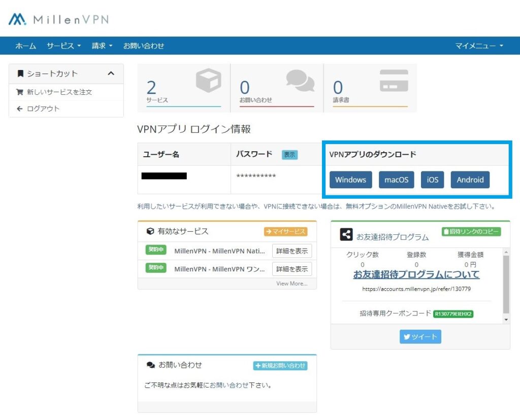The height and width of the screenshot is (420, 520).
Task: Click 契約中 badge for MillenVPN Native
Action: (x=156, y=250)
